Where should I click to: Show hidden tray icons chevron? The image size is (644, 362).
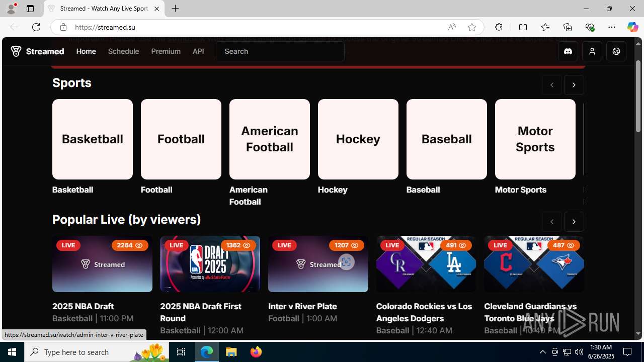tap(542, 352)
